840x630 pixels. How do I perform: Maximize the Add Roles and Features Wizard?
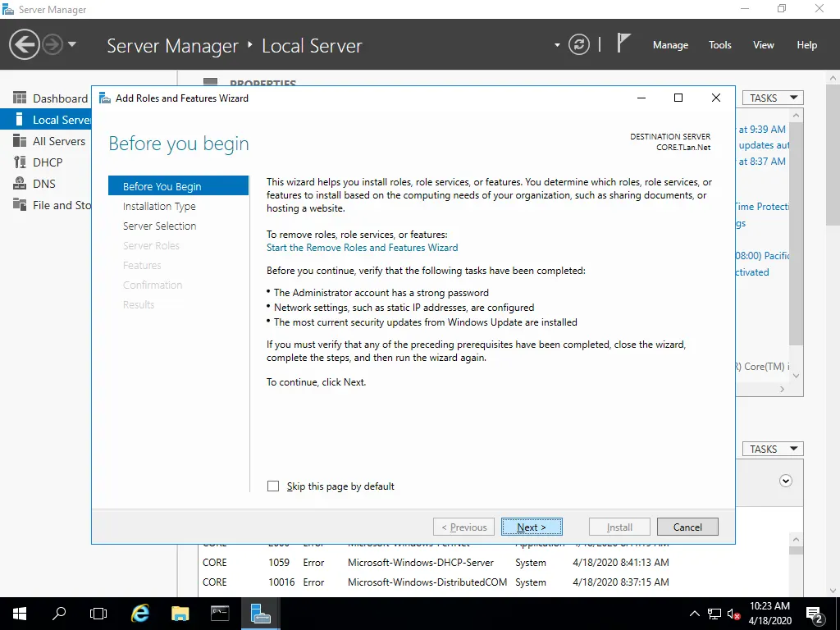pyautogui.click(x=678, y=98)
